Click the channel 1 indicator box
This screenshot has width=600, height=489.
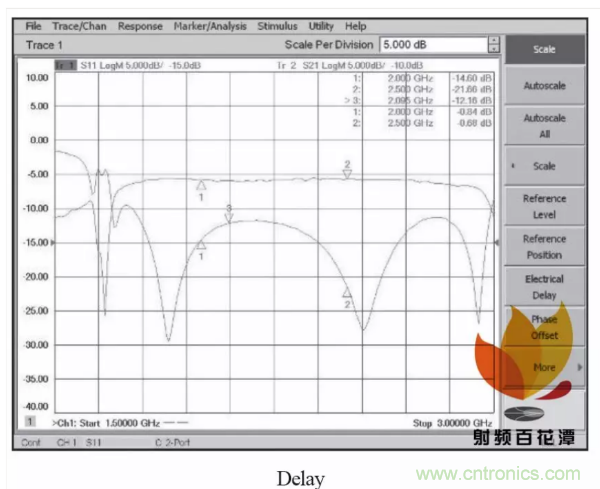click(x=29, y=423)
